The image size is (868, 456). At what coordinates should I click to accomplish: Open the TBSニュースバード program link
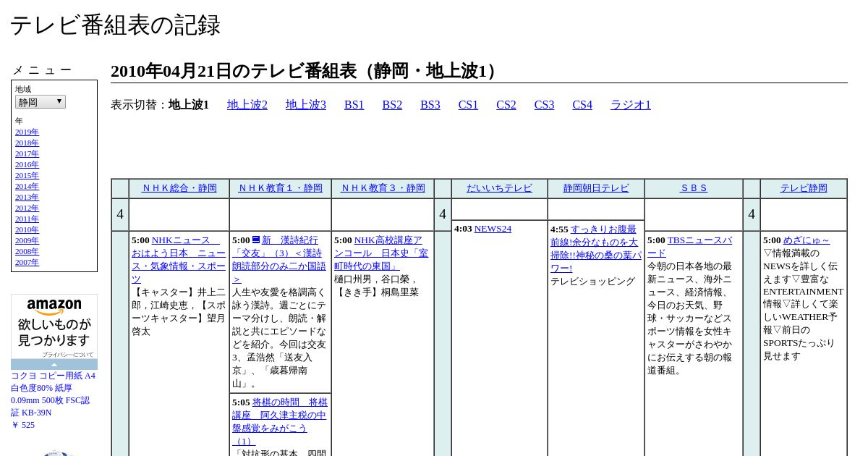(691, 247)
